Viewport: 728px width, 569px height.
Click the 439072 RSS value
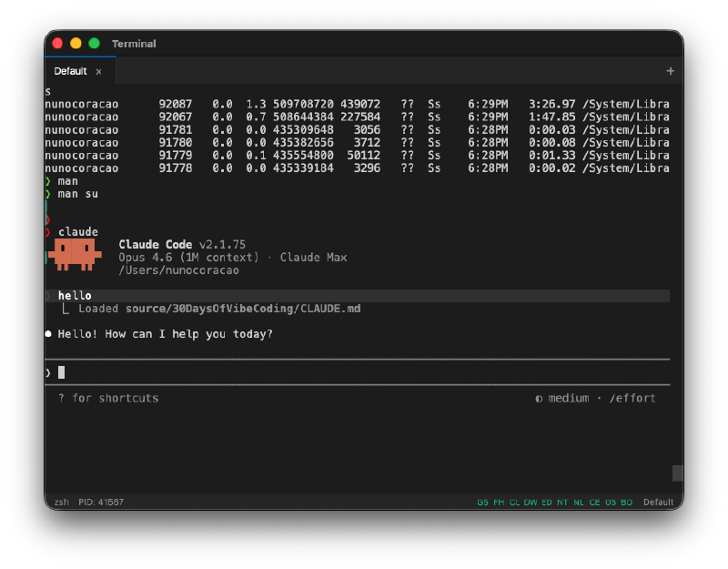[x=360, y=104]
